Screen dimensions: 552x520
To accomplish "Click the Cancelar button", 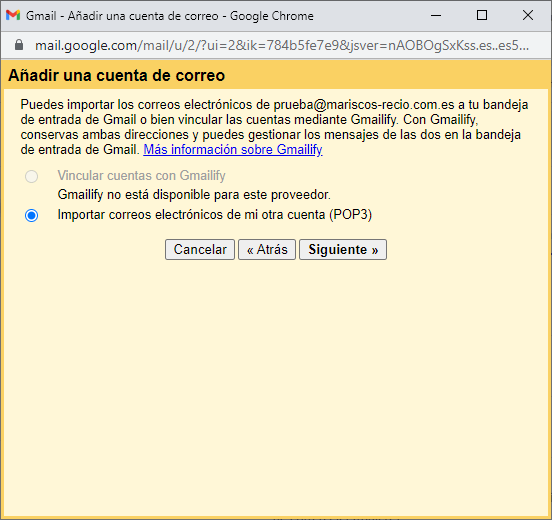I will click(200, 250).
